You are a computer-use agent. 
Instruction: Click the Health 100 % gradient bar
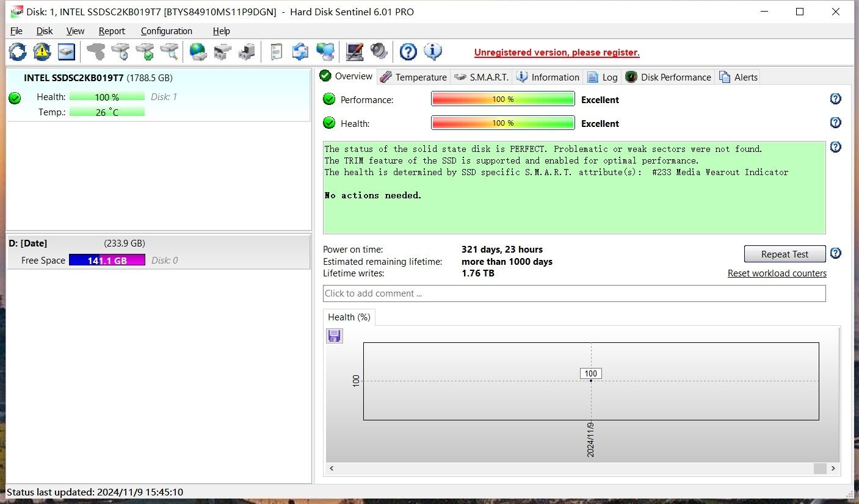[x=503, y=123]
